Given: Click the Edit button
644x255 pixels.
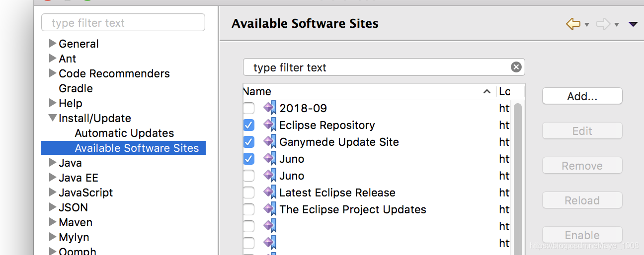Looking at the screenshot, I should 582,131.
